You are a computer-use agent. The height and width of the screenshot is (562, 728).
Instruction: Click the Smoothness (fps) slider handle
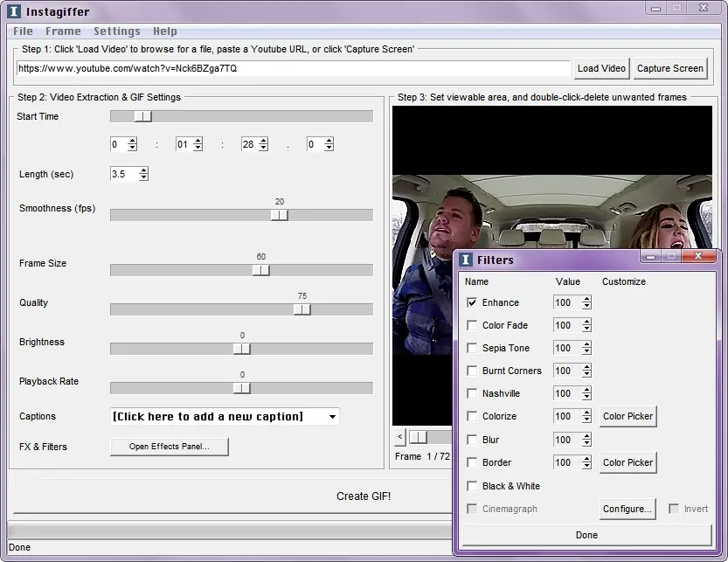click(280, 215)
